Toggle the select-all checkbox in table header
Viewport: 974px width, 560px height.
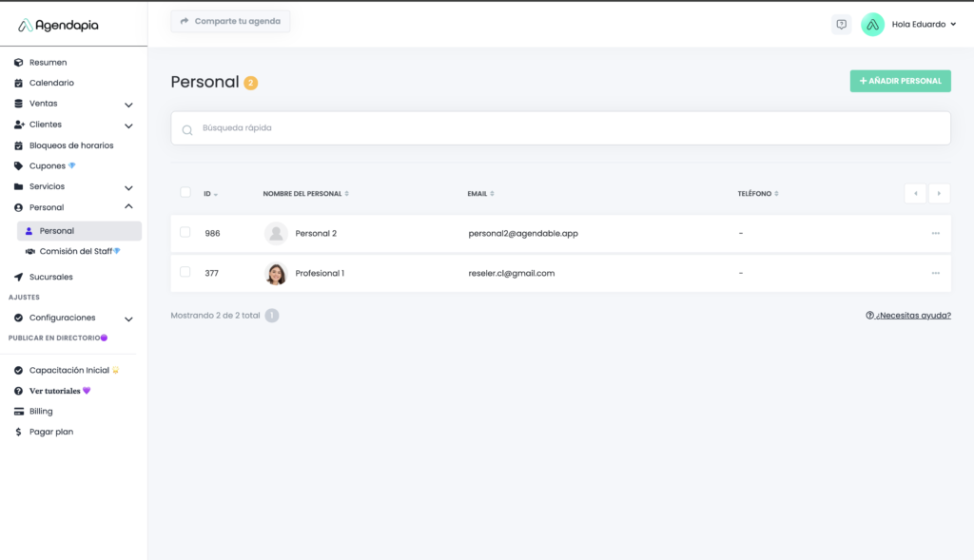click(185, 192)
